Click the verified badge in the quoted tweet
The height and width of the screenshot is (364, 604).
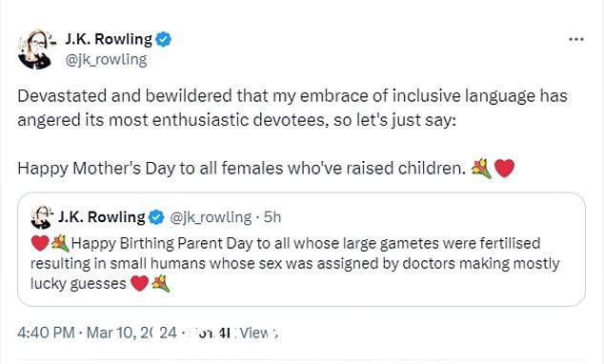pos(156,217)
